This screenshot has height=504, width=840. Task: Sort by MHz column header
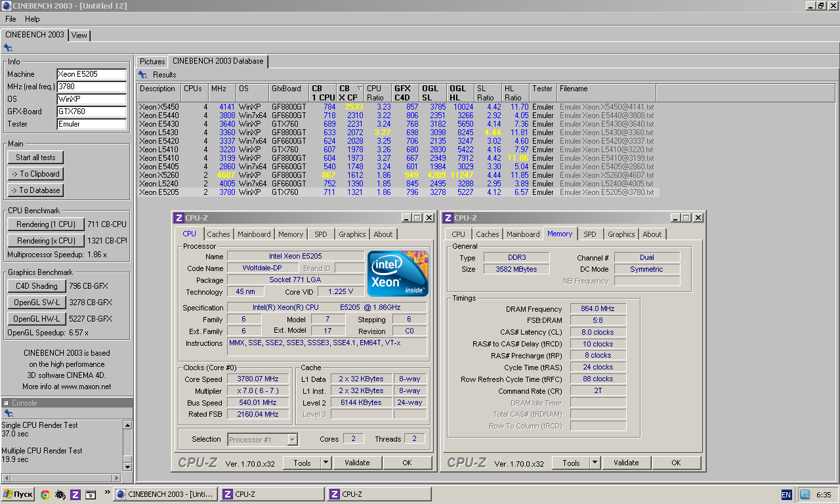click(x=222, y=93)
